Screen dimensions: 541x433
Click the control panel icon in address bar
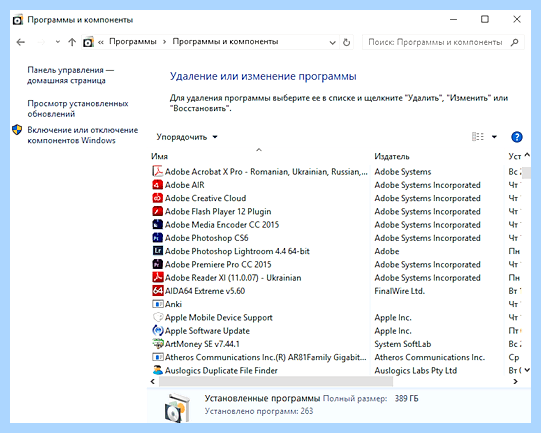(88, 42)
